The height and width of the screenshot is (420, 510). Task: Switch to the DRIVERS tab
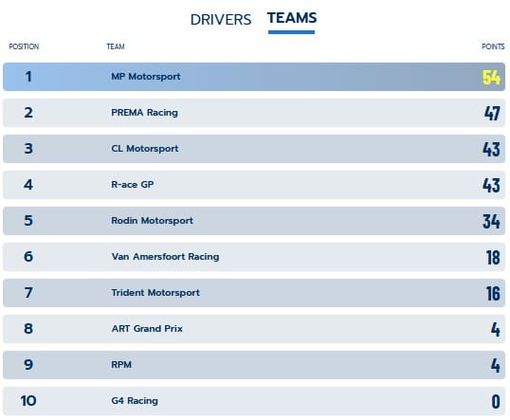[221, 20]
